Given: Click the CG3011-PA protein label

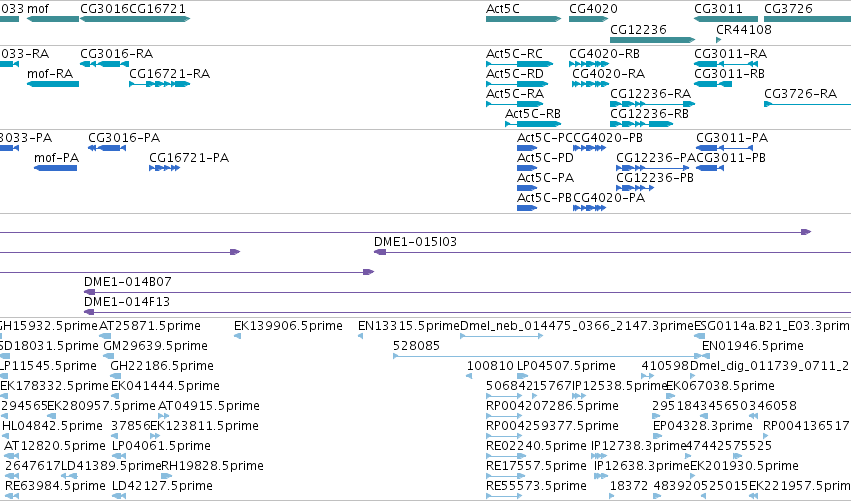Looking at the screenshot, I should point(732,138).
